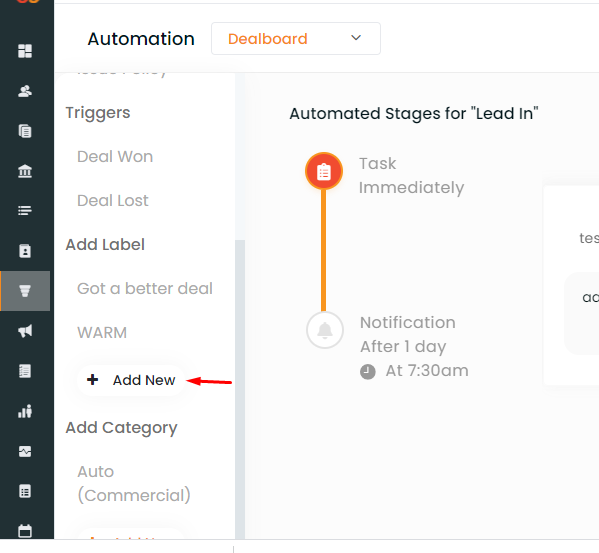Viewport: 599px width, 553px height.
Task: Open the Dealboard dropdown
Action: tap(296, 39)
